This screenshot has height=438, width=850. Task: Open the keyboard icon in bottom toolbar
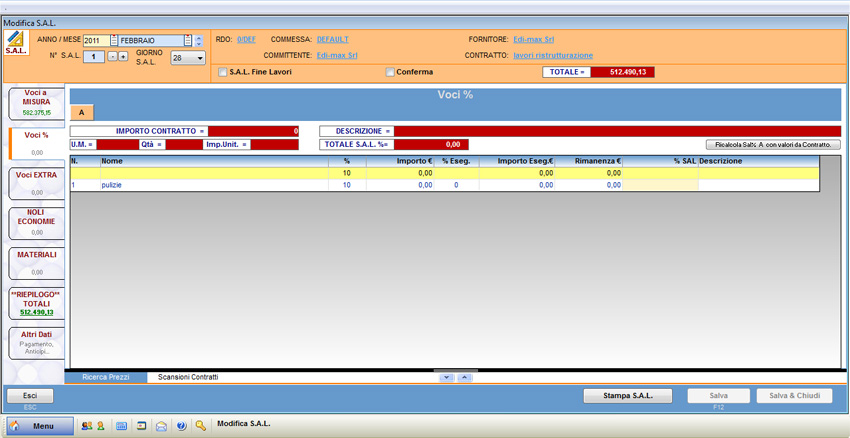pyautogui.click(x=122, y=426)
